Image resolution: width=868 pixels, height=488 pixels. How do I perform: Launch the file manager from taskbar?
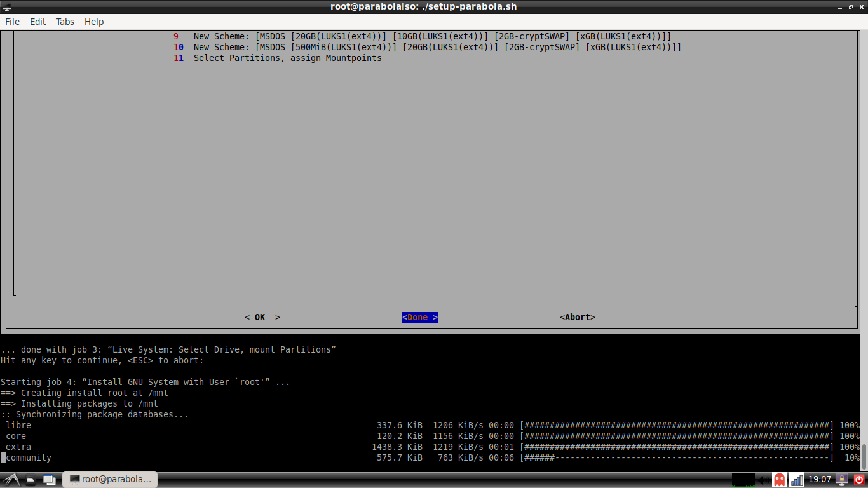coord(31,480)
